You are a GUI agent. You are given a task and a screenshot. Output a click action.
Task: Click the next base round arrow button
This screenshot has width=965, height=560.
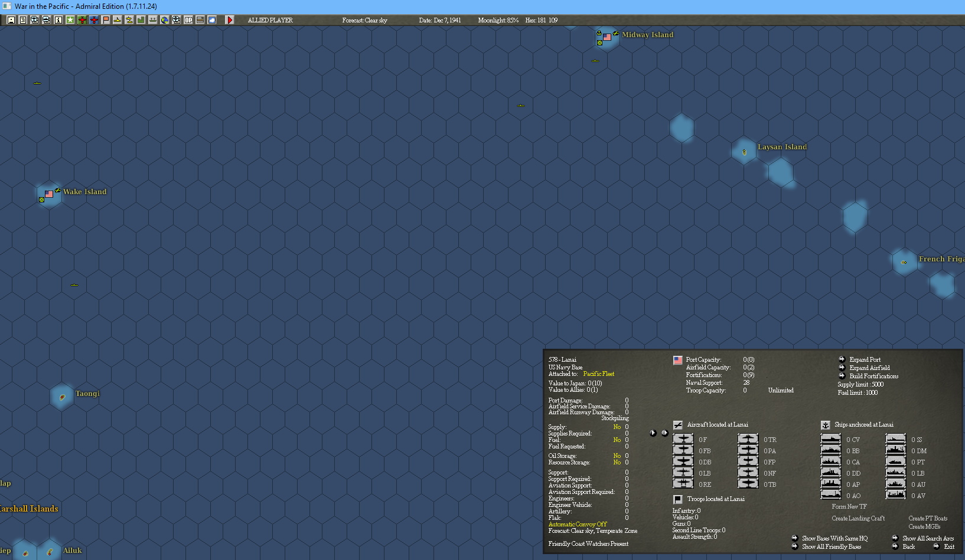pos(653,433)
